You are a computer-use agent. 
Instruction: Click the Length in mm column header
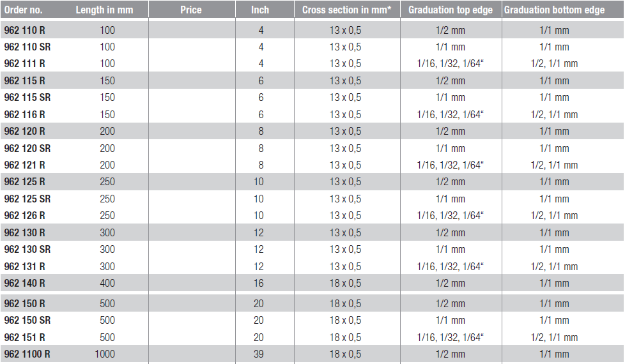pos(104,10)
